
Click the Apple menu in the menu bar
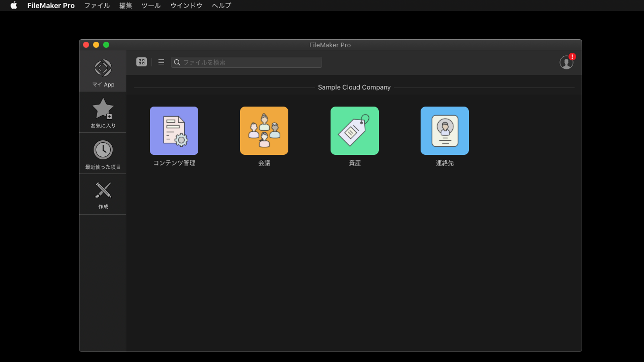(14, 6)
